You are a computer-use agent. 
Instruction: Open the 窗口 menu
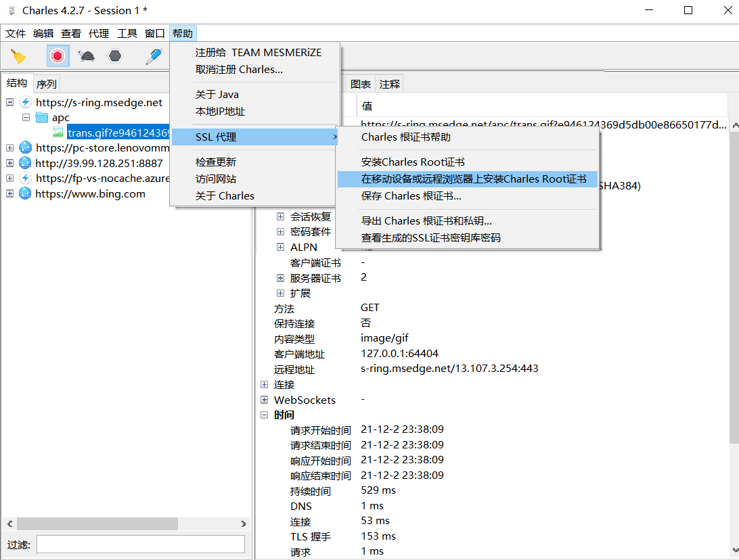tap(154, 33)
